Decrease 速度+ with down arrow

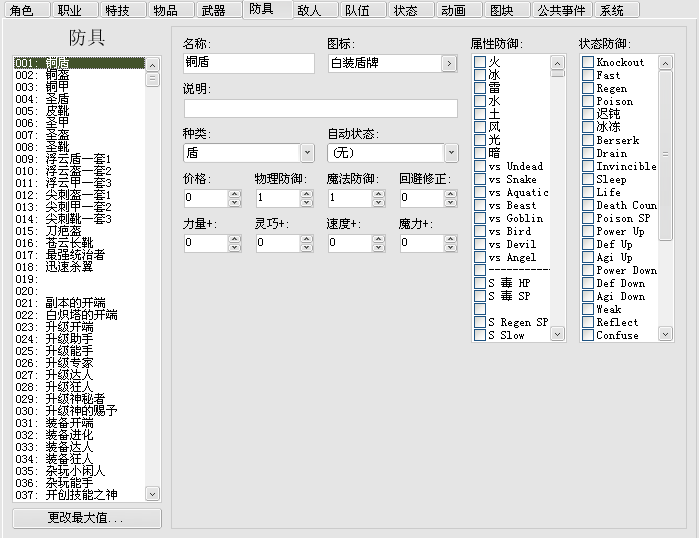click(378, 247)
